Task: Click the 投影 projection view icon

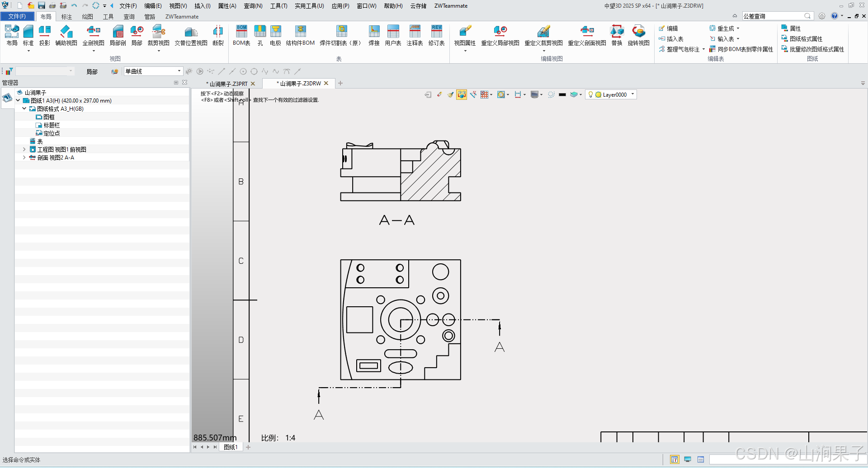Action: 45,35
